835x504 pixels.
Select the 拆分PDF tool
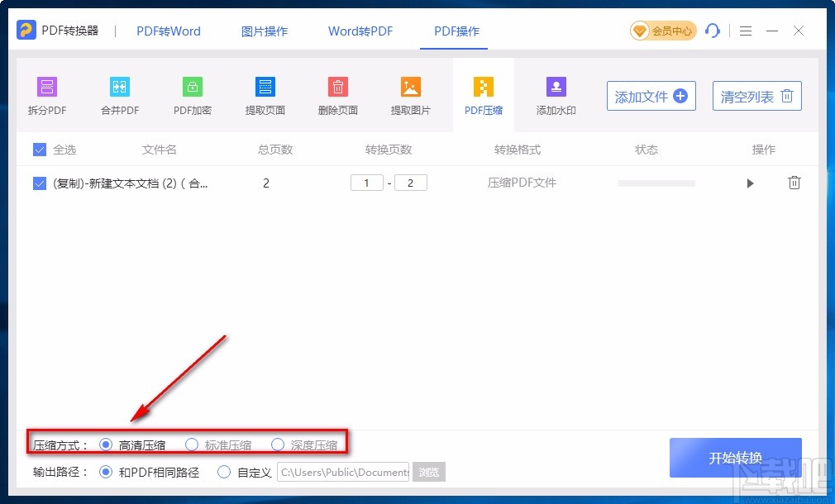point(46,94)
